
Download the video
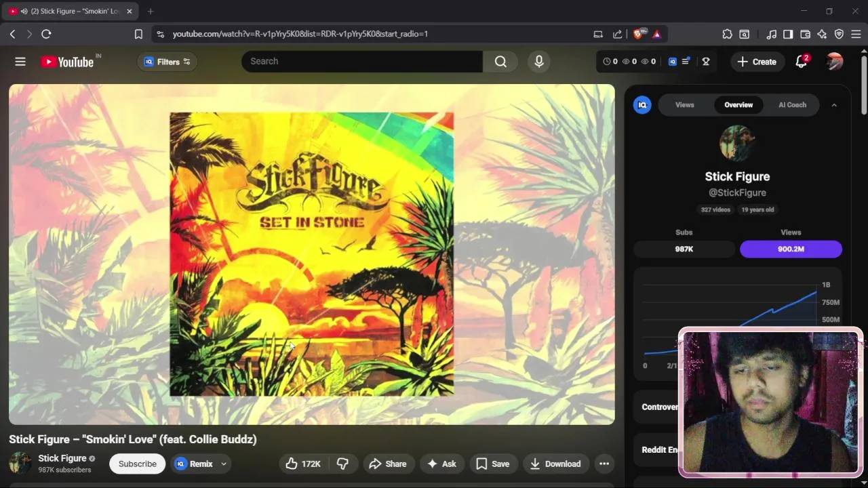(555, 464)
